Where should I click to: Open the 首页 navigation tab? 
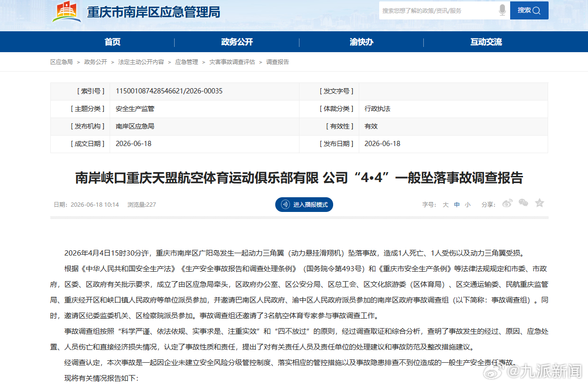[x=112, y=42]
